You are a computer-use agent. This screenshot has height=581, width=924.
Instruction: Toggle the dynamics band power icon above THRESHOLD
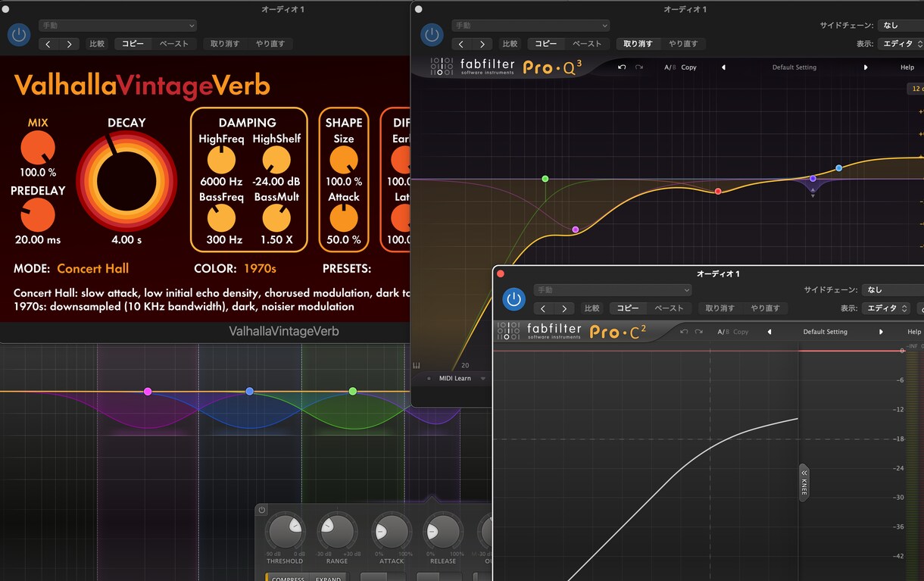point(262,510)
